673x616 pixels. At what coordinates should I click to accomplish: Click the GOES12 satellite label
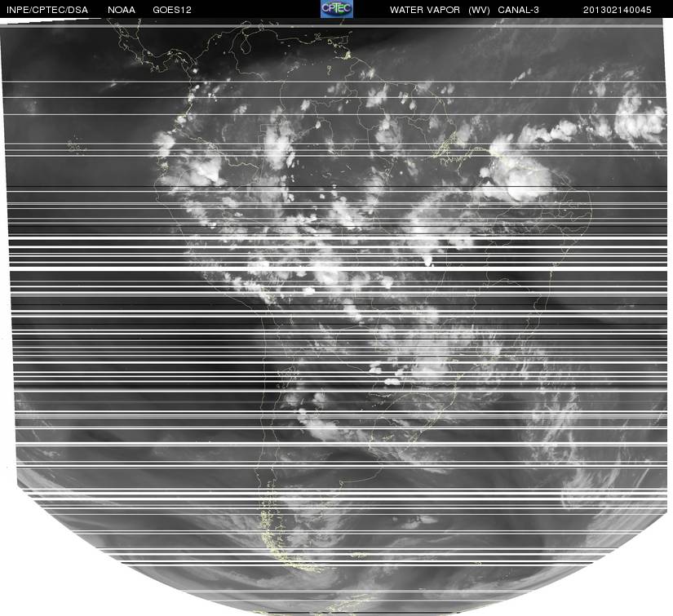[x=172, y=10]
